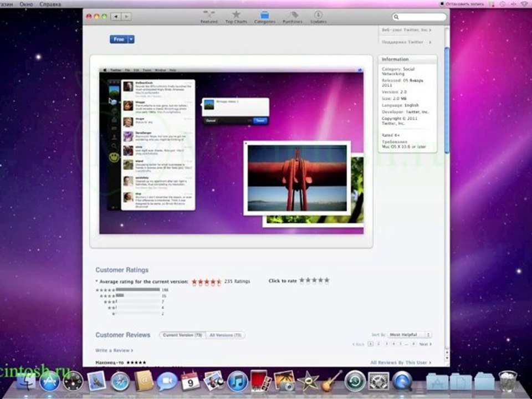Switch to All Versions reviews
The width and height of the screenshot is (532, 399).
coord(226,335)
